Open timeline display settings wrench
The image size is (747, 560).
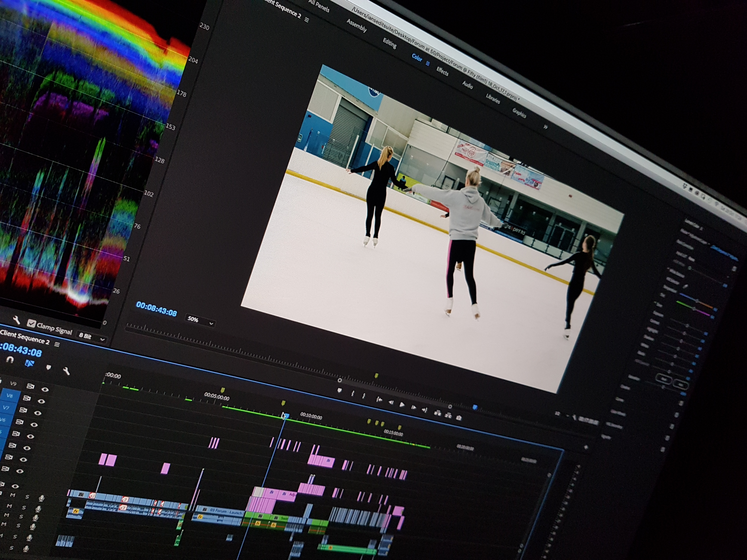(x=67, y=371)
